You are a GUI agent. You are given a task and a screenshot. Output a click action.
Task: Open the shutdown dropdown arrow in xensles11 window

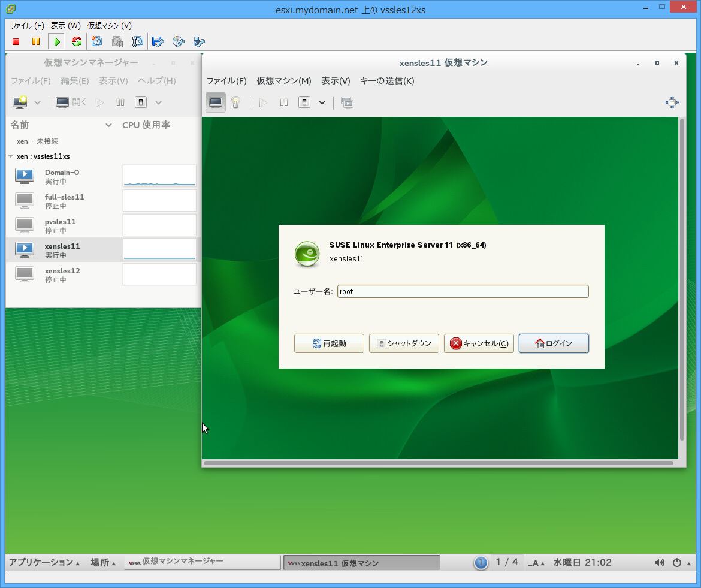tap(322, 103)
